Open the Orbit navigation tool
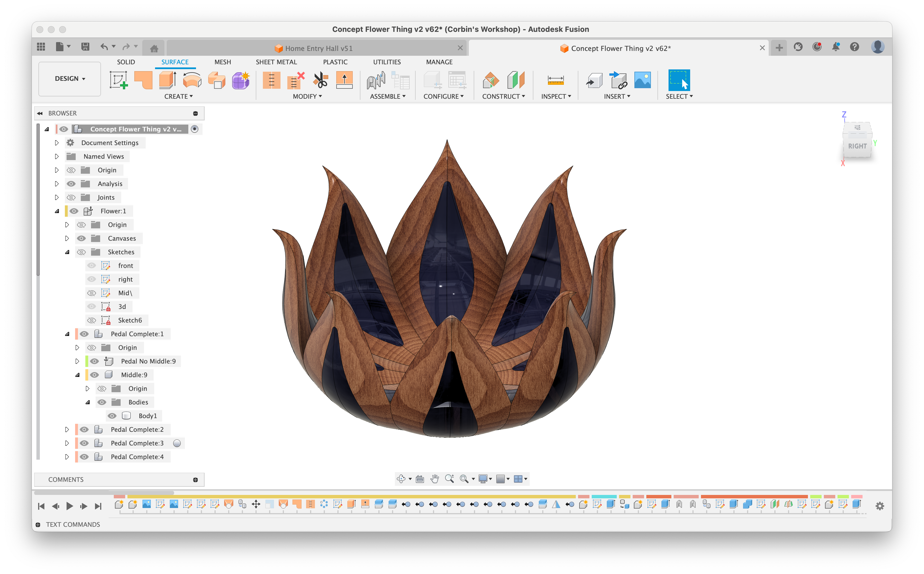This screenshot has width=924, height=574. coord(401,479)
